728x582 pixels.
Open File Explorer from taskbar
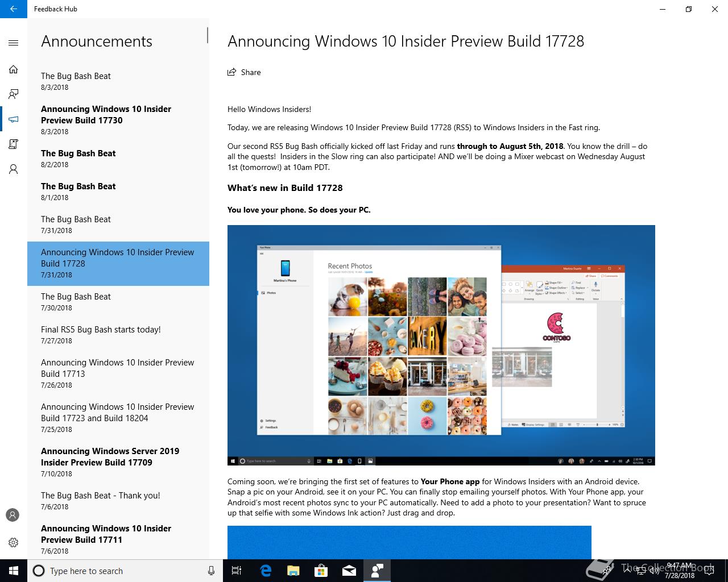[x=293, y=571]
